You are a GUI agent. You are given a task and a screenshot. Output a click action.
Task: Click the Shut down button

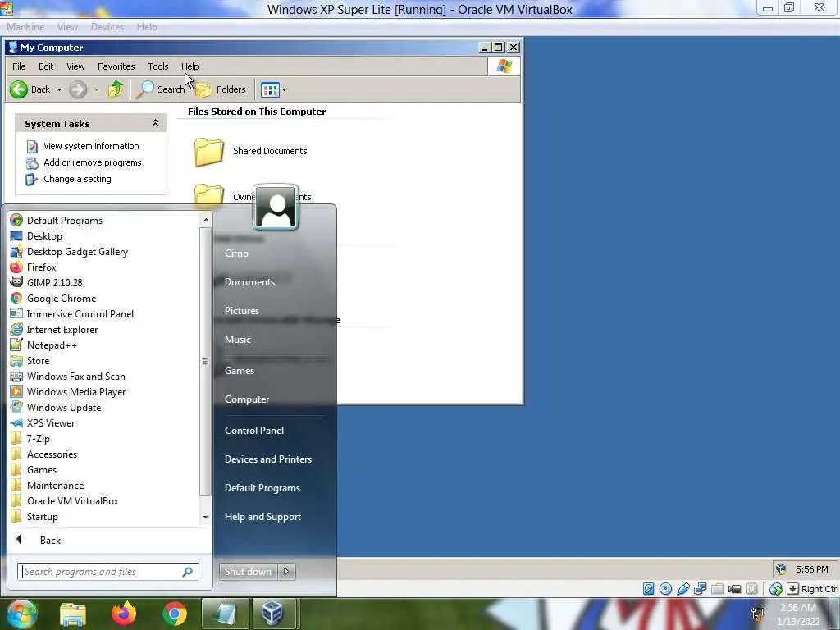[x=248, y=572]
